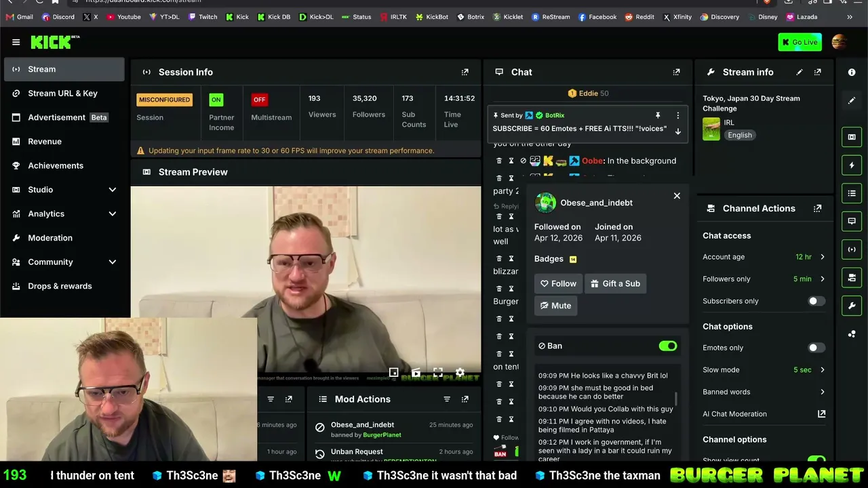
Task: Mute Obese_and_indebt from the user card
Action: click(555, 306)
